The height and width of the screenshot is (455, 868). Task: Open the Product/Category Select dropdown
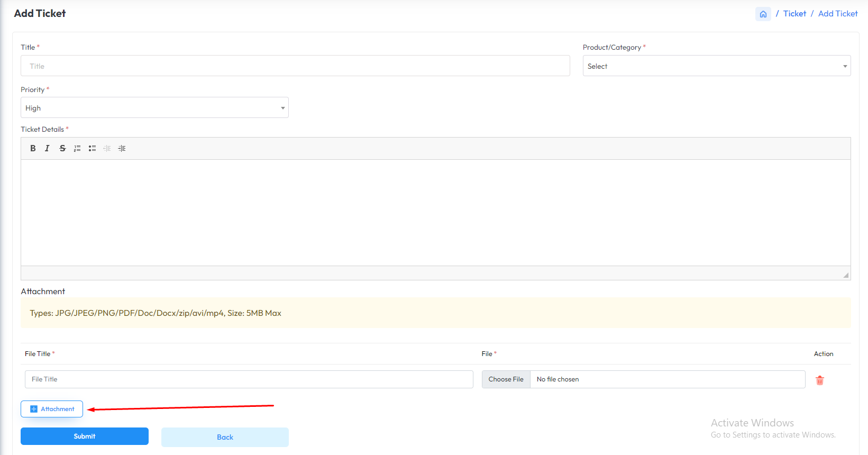716,66
